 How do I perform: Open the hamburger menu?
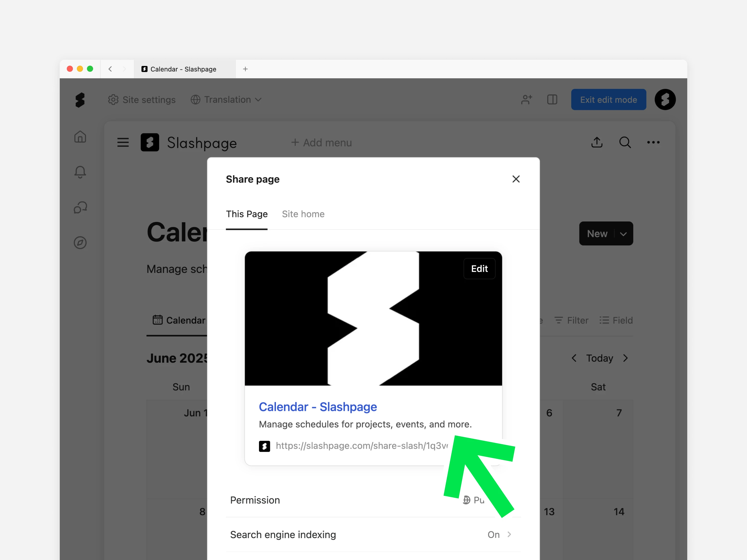[x=123, y=142]
